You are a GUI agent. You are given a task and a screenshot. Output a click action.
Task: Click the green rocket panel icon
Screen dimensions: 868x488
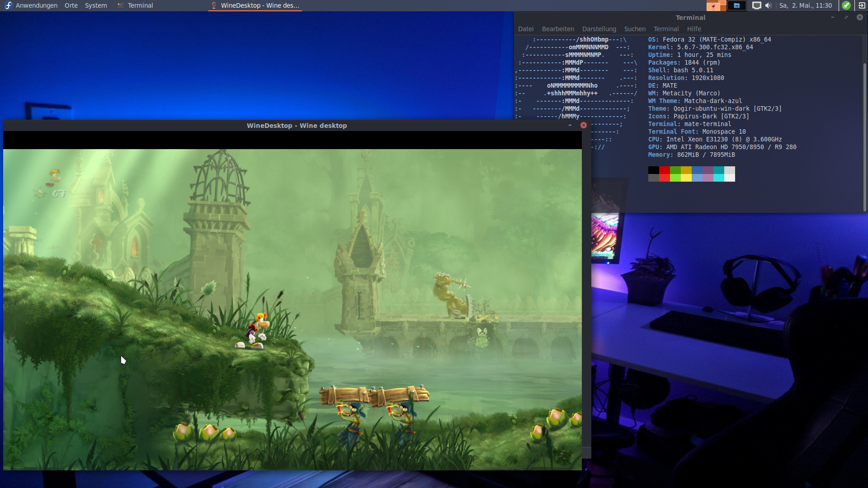tap(846, 5)
